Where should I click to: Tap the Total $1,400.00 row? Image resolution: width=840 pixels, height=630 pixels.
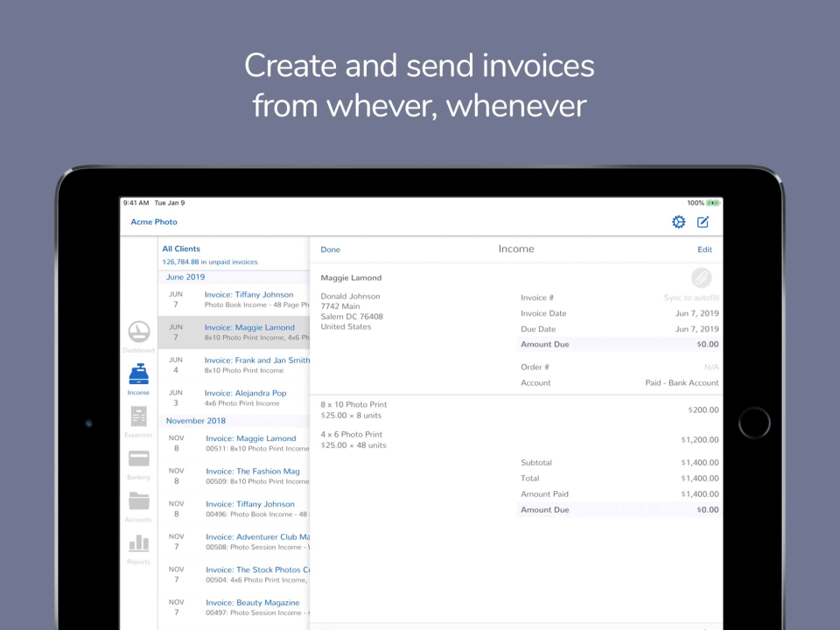[619, 478]
